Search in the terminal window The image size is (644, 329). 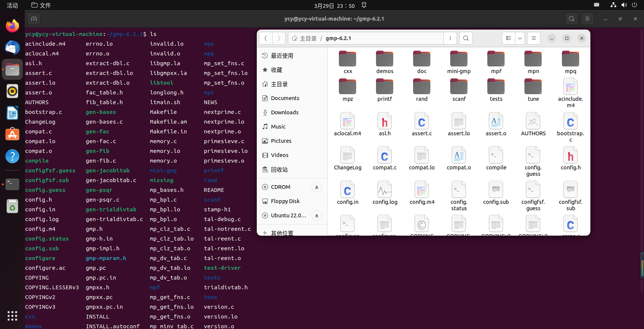pyautogui.click(x=571, y=19)
